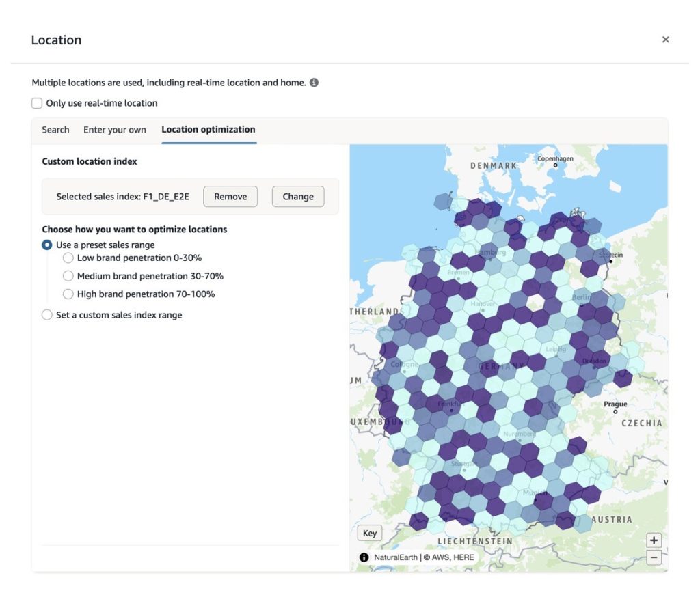
Task: Click the NaturalEarth attribution text
Action: click(x=396, y=557)
